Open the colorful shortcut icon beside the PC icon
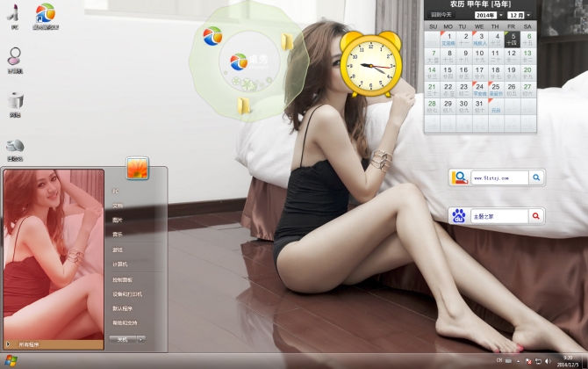 46,17
